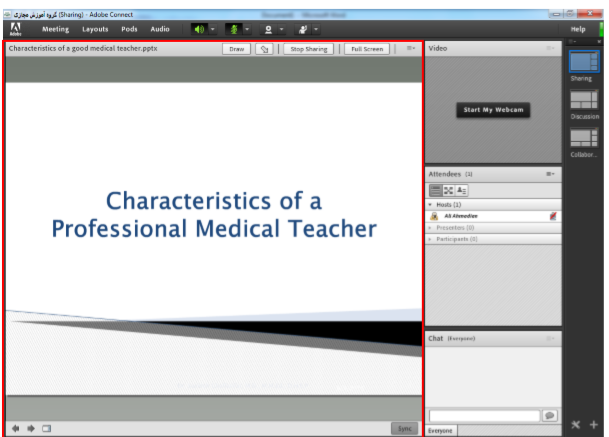
Task: Go to the next slide arrow
Action: pos(31,428)
